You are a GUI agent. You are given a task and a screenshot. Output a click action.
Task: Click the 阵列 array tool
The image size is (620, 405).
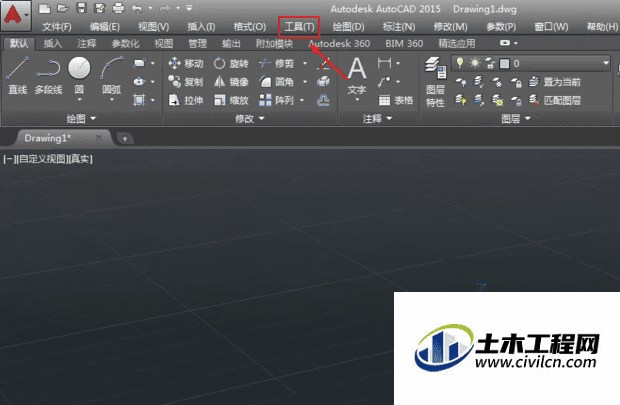pos(277,100)
